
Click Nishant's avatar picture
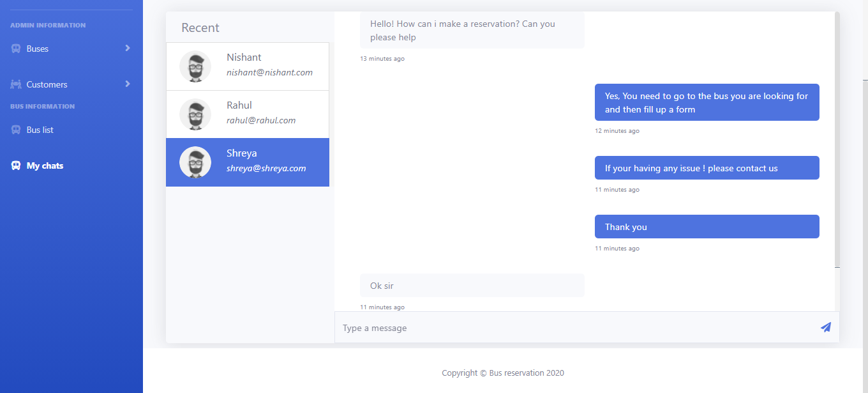point(195,66)
